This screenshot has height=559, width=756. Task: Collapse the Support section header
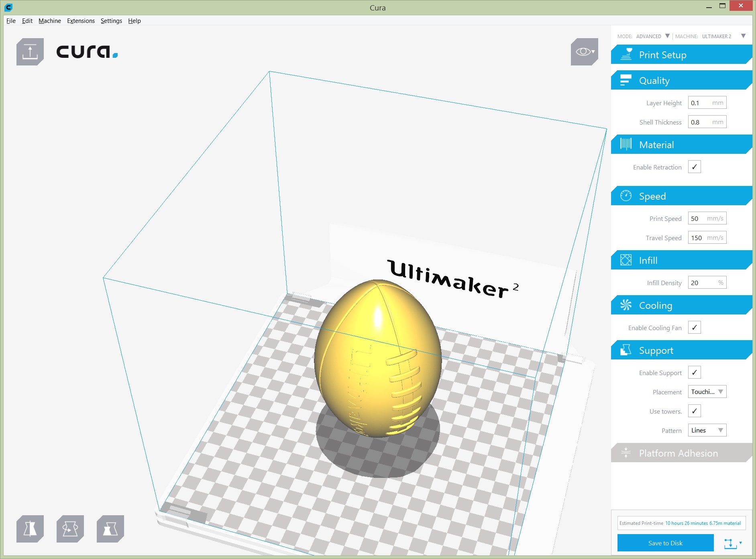pyautogui.click(x=681, y=350)
